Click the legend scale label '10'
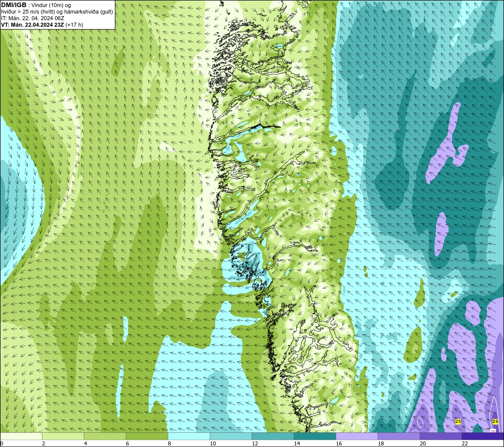The height and width of the screenshot is (447, 504). (x=213, y=443)
